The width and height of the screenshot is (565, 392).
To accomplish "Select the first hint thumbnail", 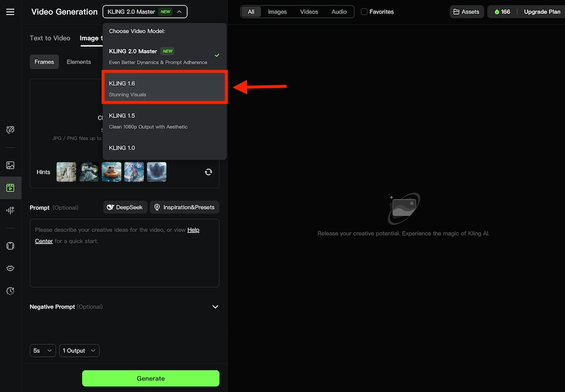I will pos(66,172).
